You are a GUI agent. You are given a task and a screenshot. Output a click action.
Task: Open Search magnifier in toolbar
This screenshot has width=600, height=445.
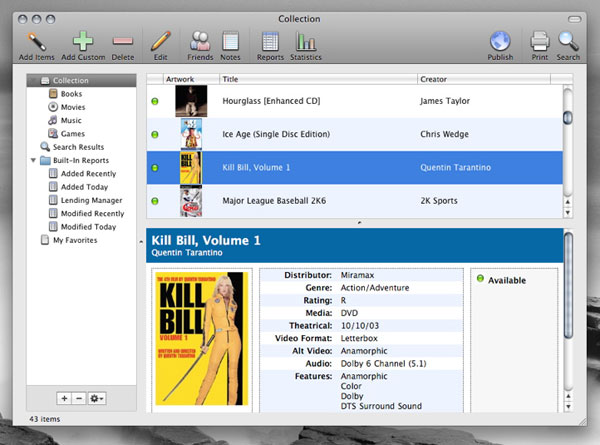click(568, 42)
